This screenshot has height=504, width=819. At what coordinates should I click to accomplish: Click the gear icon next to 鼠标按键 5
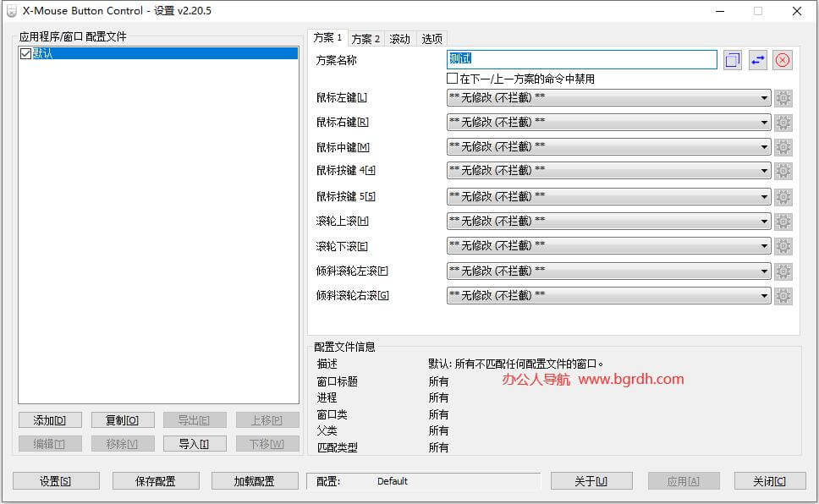coord(783,197)
